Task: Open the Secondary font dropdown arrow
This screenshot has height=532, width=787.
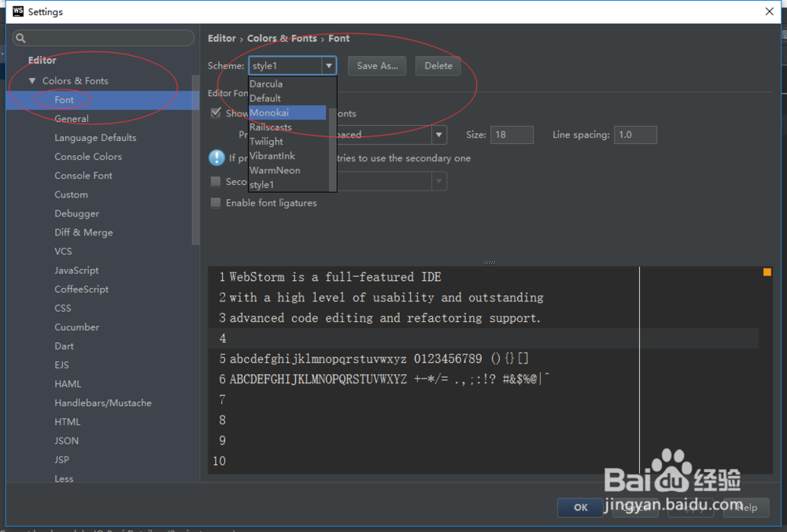Action: tap(438, 181)
